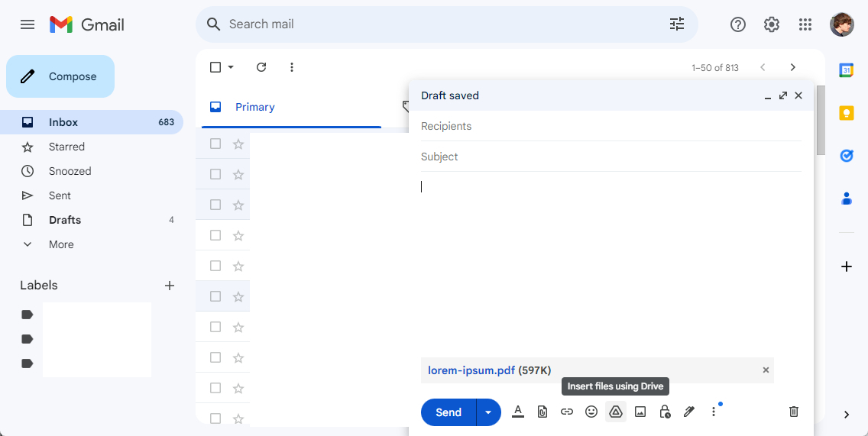Open Google Keep side panel

tap(846, 113)
